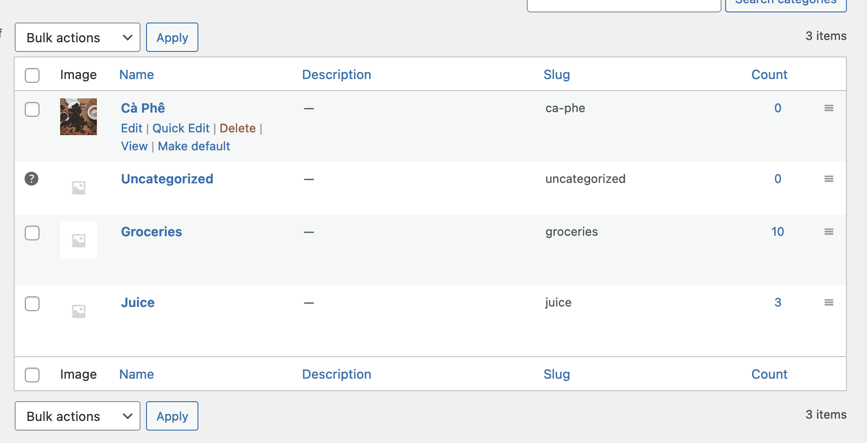Viewport: 868px width, 443px height.
Task: Click the Juice placeholder image icon
Action: click(79, 311)
